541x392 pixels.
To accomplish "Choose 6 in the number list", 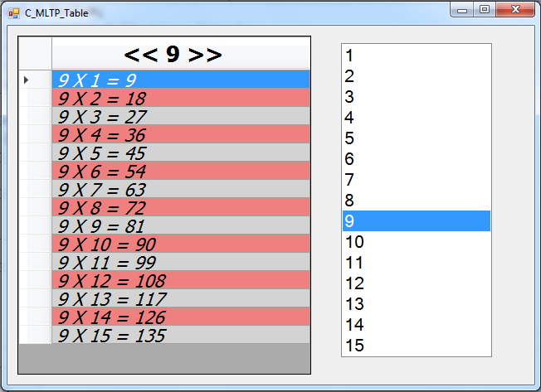I will [x=417, y=159].
